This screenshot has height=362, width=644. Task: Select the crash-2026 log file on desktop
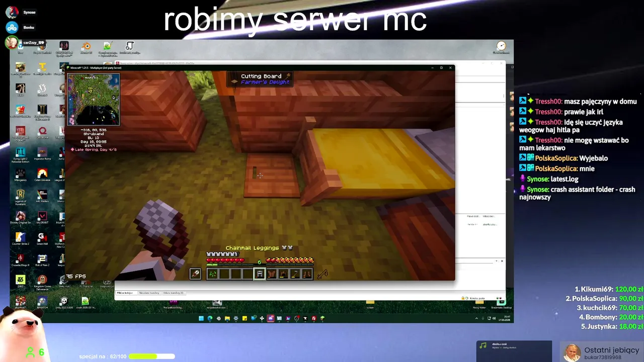[85, 303]
